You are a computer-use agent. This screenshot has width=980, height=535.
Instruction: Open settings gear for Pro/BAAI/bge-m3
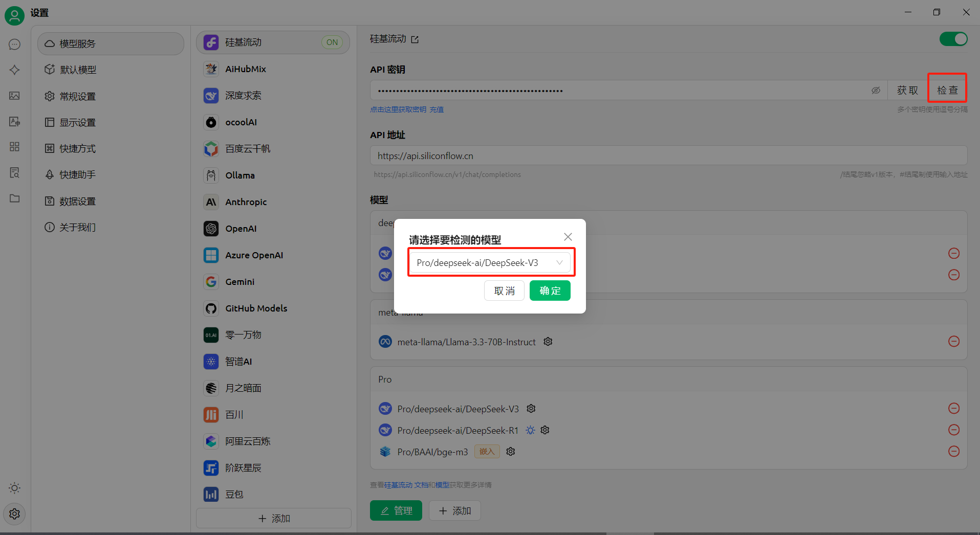[x=510, y=452]
